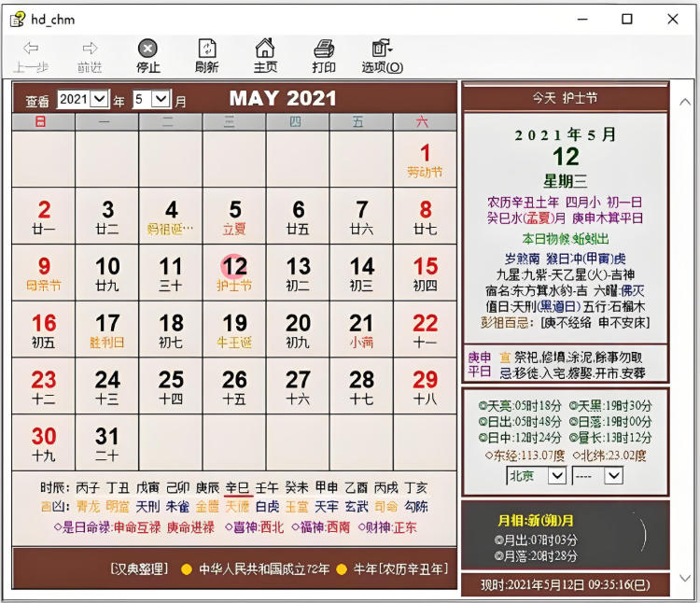Click scrollbar down arrow at right edge
Image resolution: width=700 pixels, height=603 pixels.
(684, 578)
